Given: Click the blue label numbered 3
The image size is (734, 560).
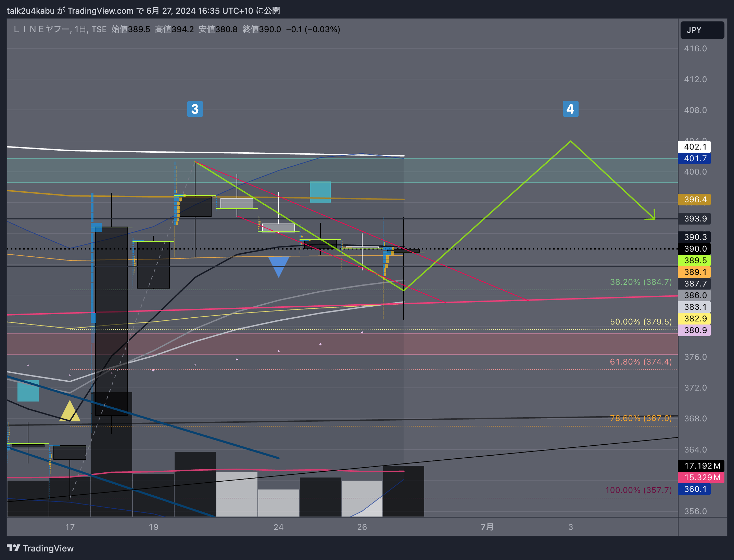Looking at the screenshot, I should [x=195, y=109].
